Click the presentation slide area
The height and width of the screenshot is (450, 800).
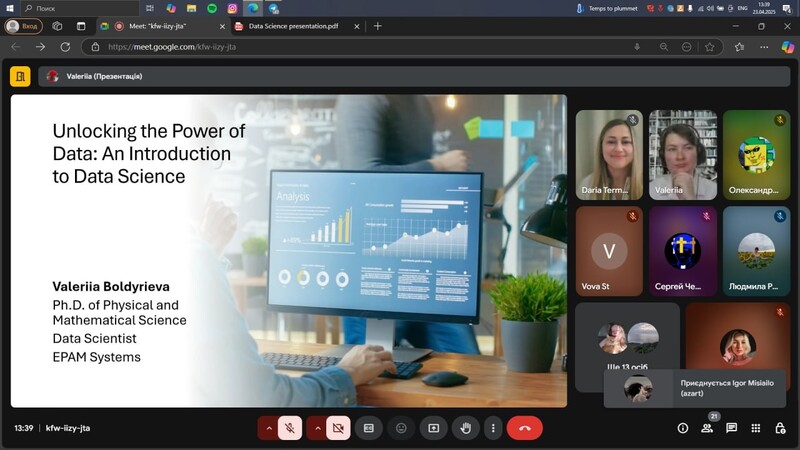point(289,251)
